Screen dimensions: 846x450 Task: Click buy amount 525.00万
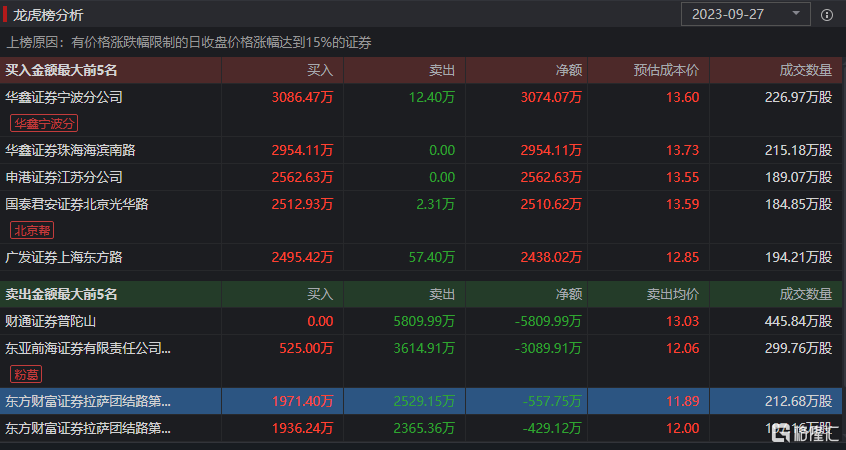click(x=306, y=348)
